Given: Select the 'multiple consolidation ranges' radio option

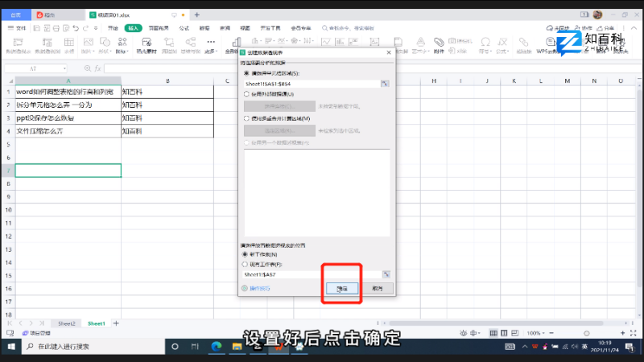Looking at the screenshot, I should (x=246, y=118).
